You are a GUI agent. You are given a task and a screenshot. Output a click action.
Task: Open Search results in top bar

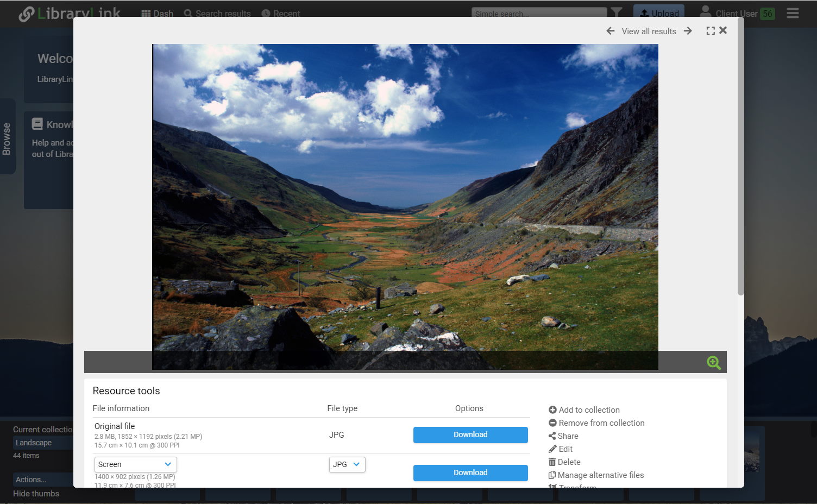click(217, 14)
